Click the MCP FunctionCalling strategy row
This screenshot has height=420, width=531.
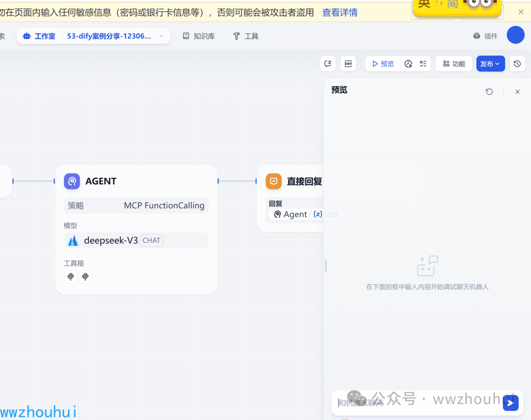coord(136,205)
